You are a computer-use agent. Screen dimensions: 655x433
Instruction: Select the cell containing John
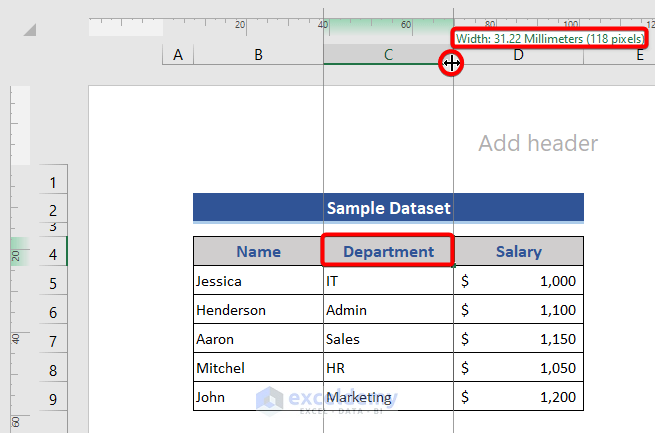pos(259,396)
